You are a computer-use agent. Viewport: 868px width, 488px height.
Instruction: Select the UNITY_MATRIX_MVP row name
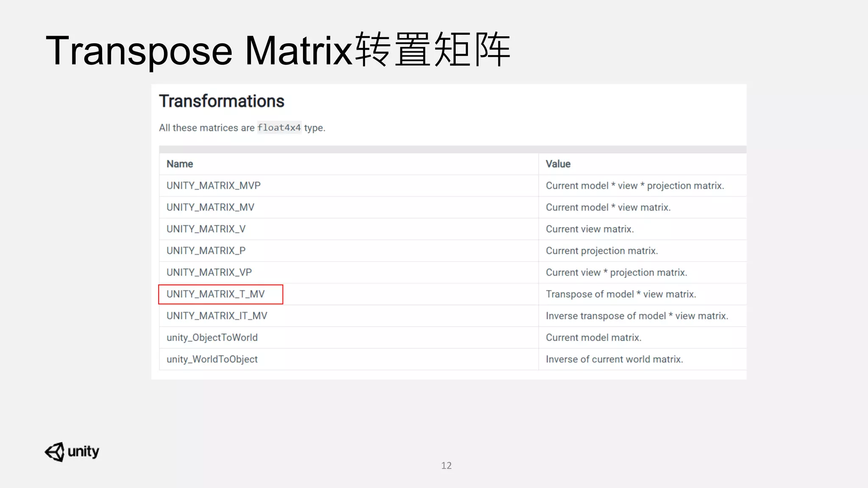pos(213,186)
